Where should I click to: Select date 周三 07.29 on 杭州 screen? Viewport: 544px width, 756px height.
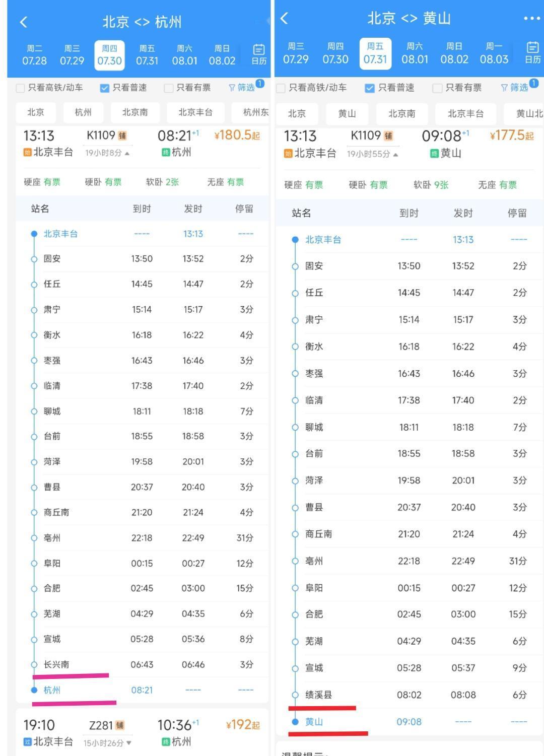click(72, 55)
